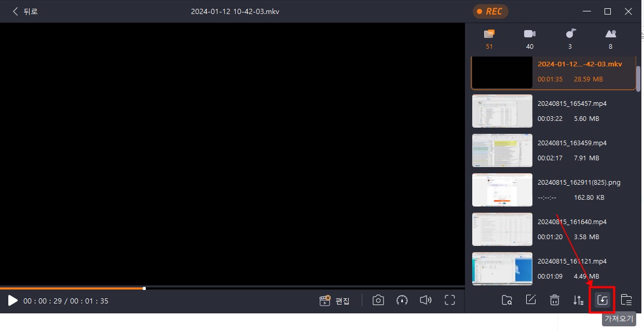Go back with the 뒤로 button

pos(25,11)
